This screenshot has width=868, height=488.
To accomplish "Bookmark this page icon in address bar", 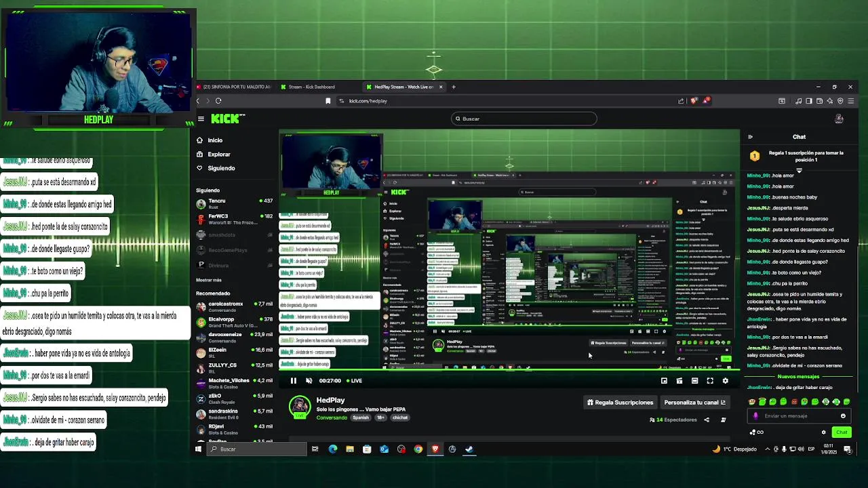I will [328, 101].
